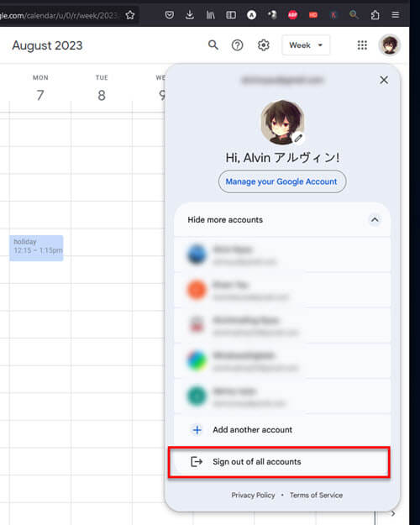Click Manage your Google Account

282,181
